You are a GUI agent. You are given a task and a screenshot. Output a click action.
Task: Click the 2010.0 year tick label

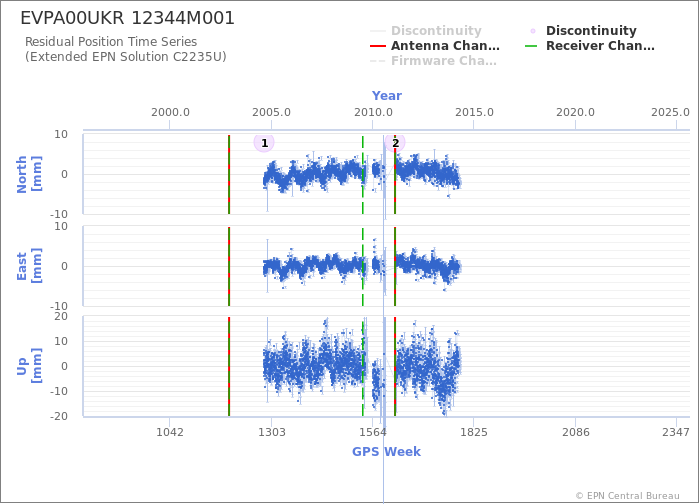pyautogui.click(x=373, y=112)
